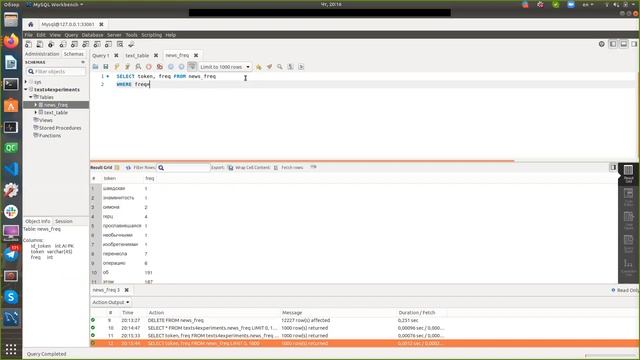Image resolution: width=640 pixels, height=360 pixels.
Task: Open Edit menu
Action: click(x=41, y=35)
